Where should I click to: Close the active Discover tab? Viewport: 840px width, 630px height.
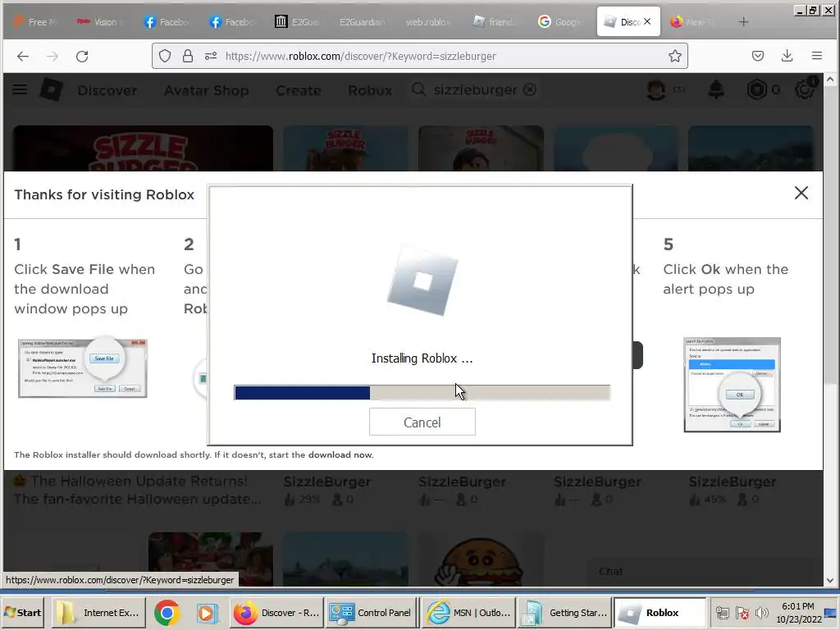tap(647, 22)
